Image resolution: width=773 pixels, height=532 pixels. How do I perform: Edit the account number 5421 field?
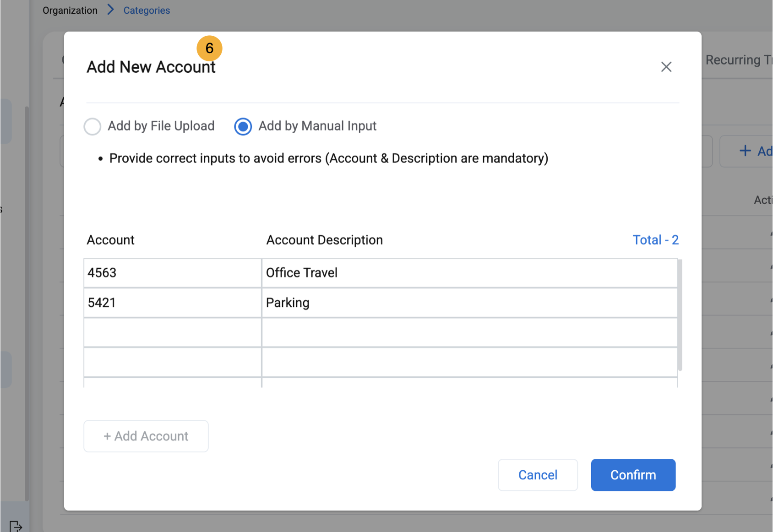click(x=172, y=303)
